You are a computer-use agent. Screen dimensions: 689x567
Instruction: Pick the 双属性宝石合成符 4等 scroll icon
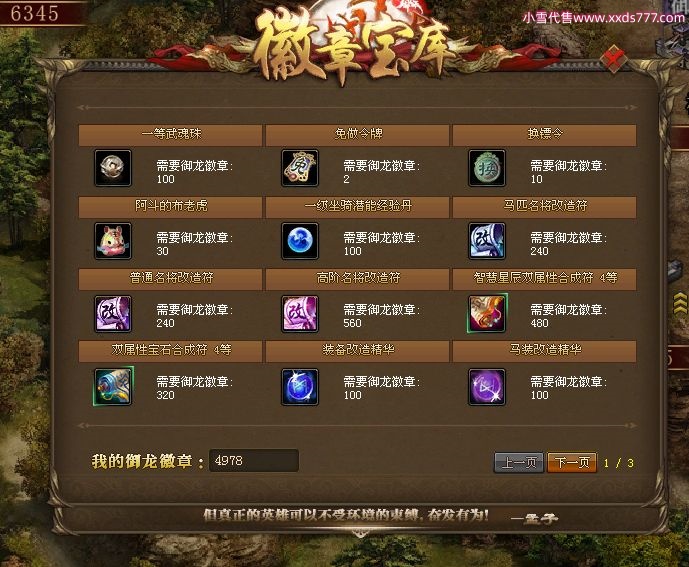[113, 386]
